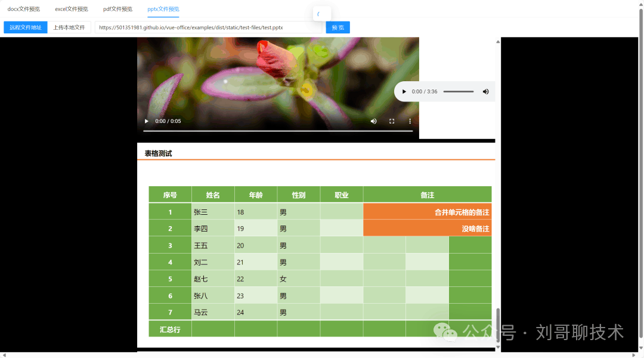
Task: Select 远程文件地址 option
Action: coord(26,27)
